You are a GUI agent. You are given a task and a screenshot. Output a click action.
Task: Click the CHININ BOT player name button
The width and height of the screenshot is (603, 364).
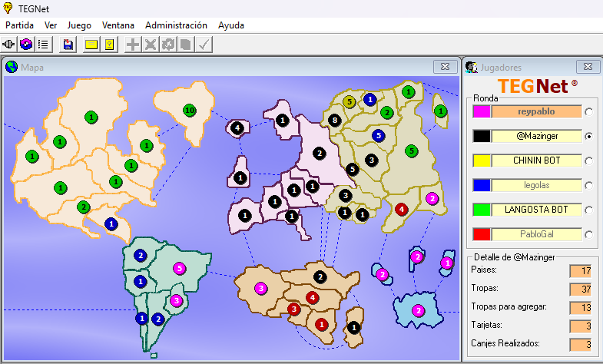536,160
